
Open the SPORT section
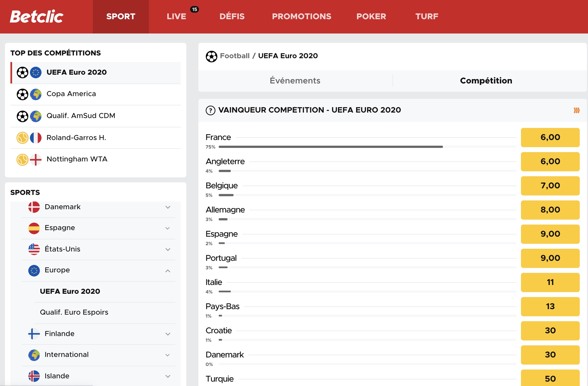point(121,16)
